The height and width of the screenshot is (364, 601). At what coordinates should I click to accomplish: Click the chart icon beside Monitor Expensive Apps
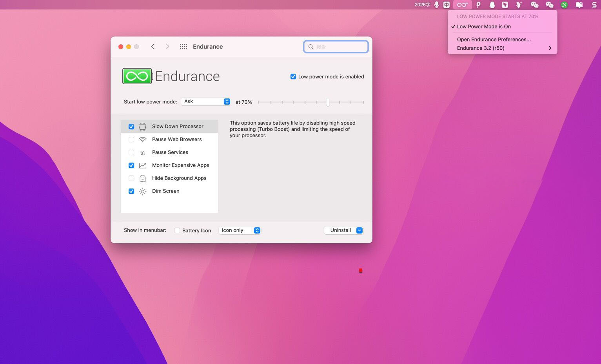click(x=143, y=165)
